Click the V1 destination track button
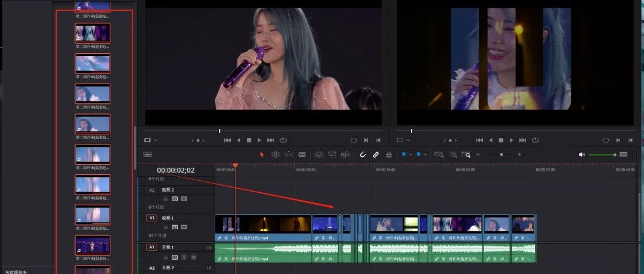Screen dimensions: 644x274 tap(152, 218)
